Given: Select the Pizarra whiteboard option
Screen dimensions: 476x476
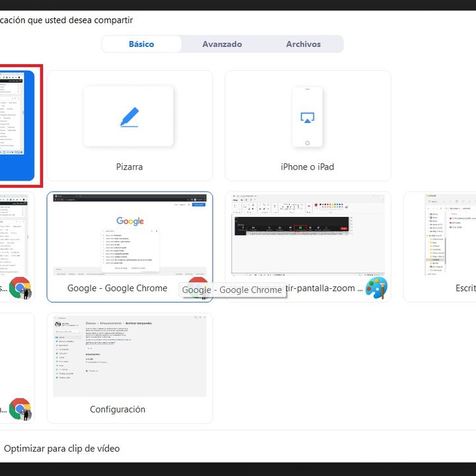Looking at the screenshot, I should tap(130, 126).
